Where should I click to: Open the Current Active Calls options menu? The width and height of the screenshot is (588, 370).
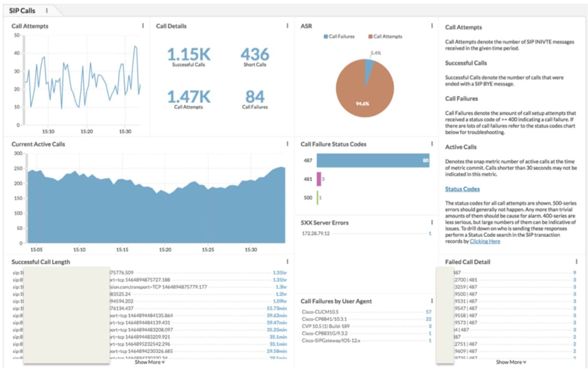(287, 144)
